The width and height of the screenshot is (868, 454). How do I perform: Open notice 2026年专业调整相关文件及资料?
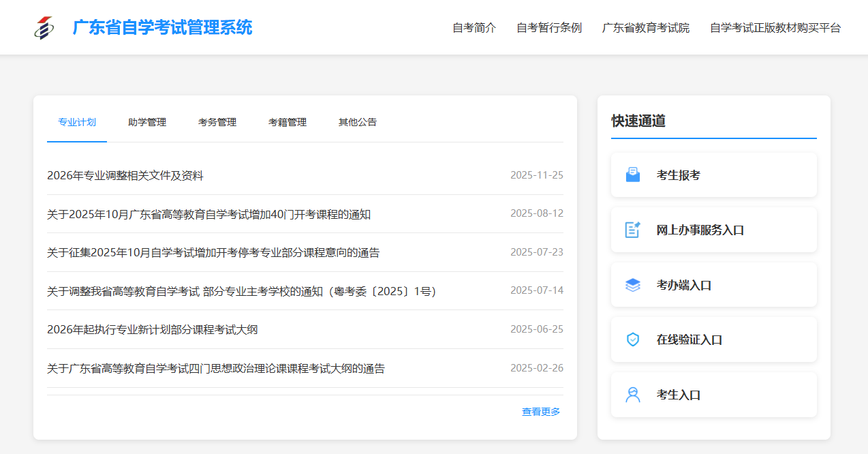(x=125, y=176)
